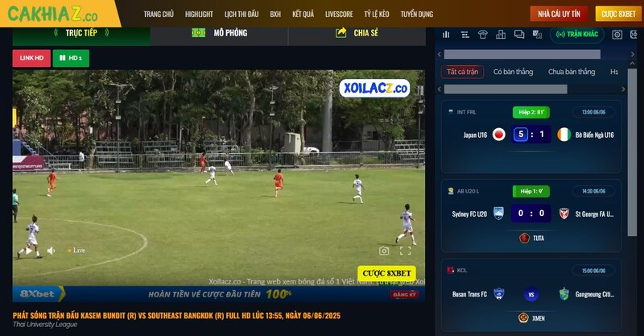Select the LINK HD stream option
Viewport: 644px width, 336px height.
pyautogui.click(x=31, y=58)
